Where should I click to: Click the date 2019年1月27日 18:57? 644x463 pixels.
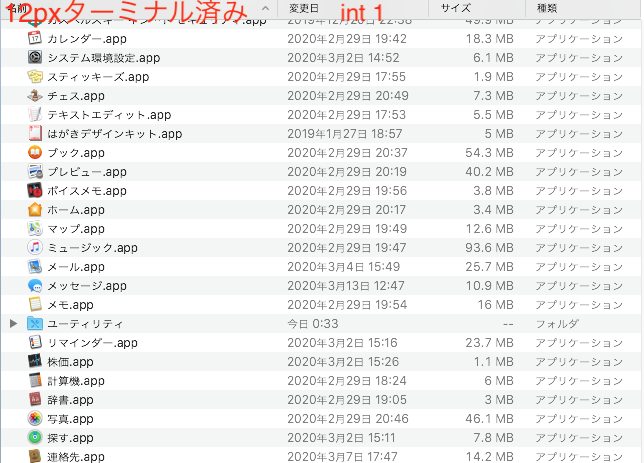pos(345,134)
